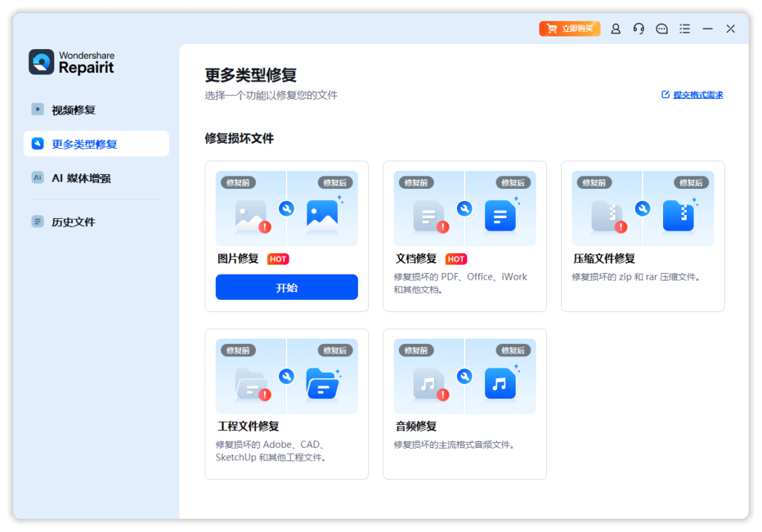
Task: Select the 工程文件修复 title
Action: (x=249, y=426)
